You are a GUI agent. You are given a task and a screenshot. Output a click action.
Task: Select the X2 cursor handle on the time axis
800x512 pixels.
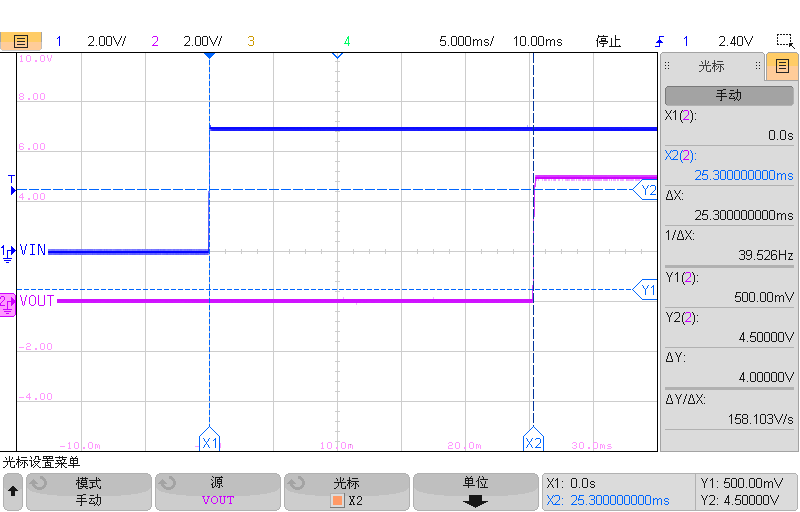533,442
